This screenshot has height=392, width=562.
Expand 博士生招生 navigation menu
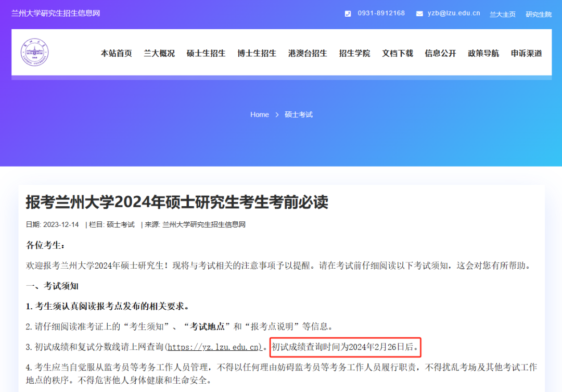click(257, 53)
